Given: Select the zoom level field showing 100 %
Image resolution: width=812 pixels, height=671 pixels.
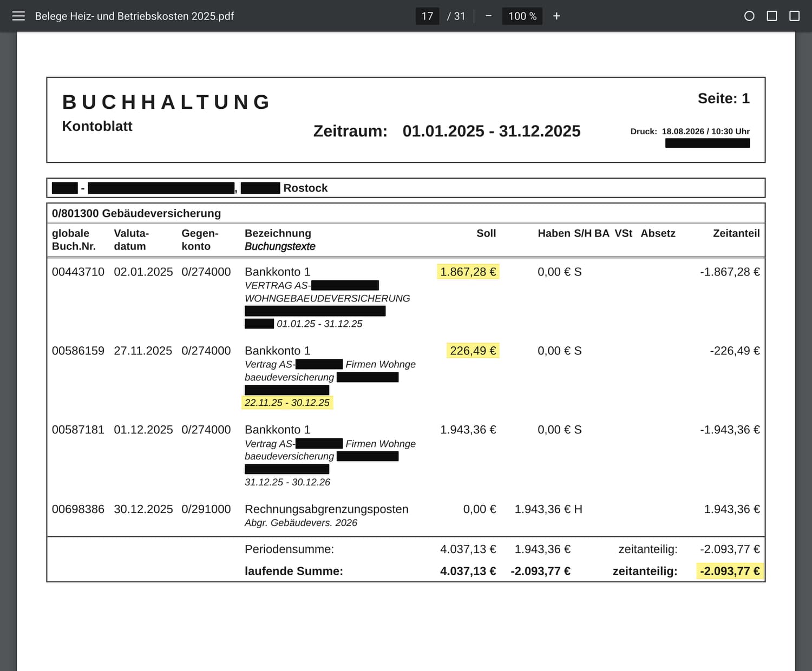Looking at the screenshot, I should (x=522, y=16).
